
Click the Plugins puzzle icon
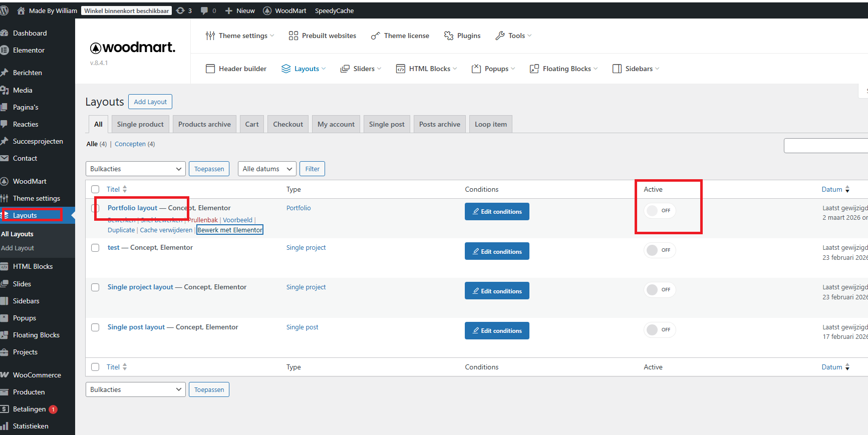[x=449, y=36]
